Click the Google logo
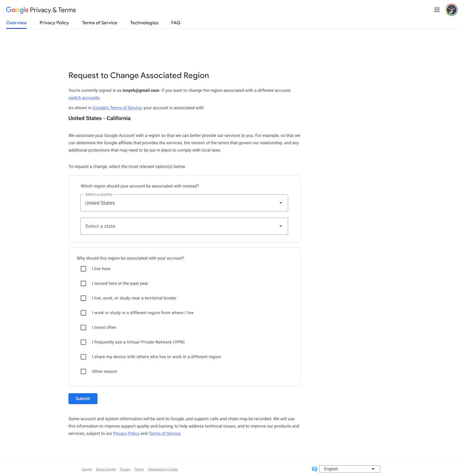 [17, 10]
